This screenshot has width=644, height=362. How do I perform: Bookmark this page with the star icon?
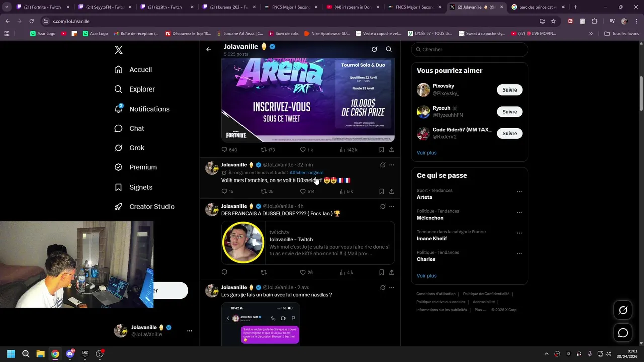553,21
